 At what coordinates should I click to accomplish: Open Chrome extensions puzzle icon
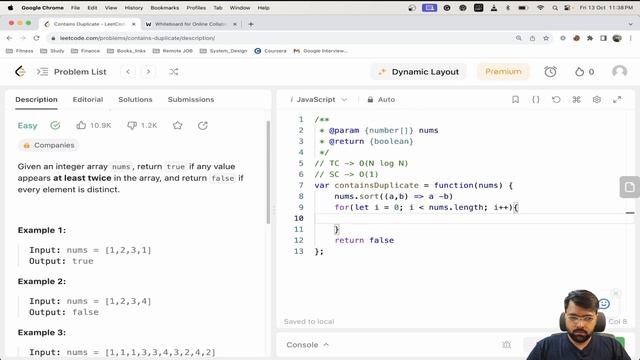590,38
